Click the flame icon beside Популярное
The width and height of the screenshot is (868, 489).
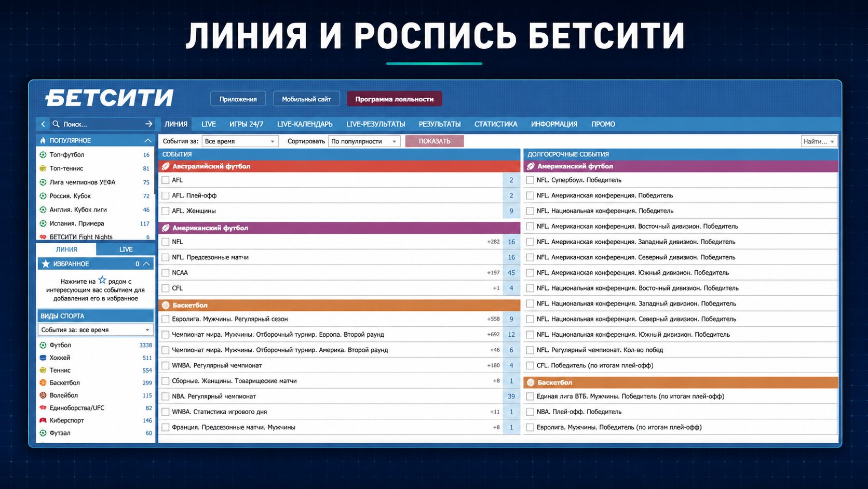pos(43,140)
